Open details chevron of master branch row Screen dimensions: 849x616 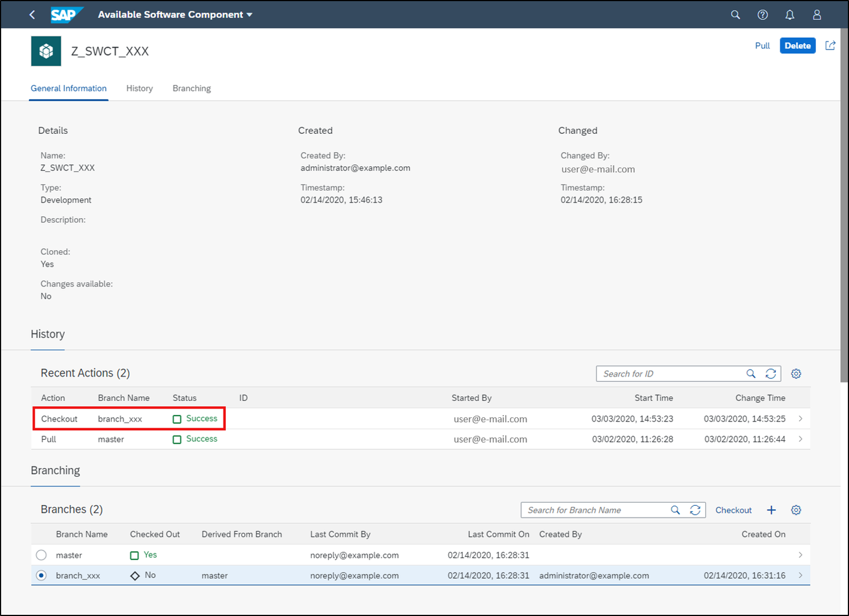(x=800, y=555)
